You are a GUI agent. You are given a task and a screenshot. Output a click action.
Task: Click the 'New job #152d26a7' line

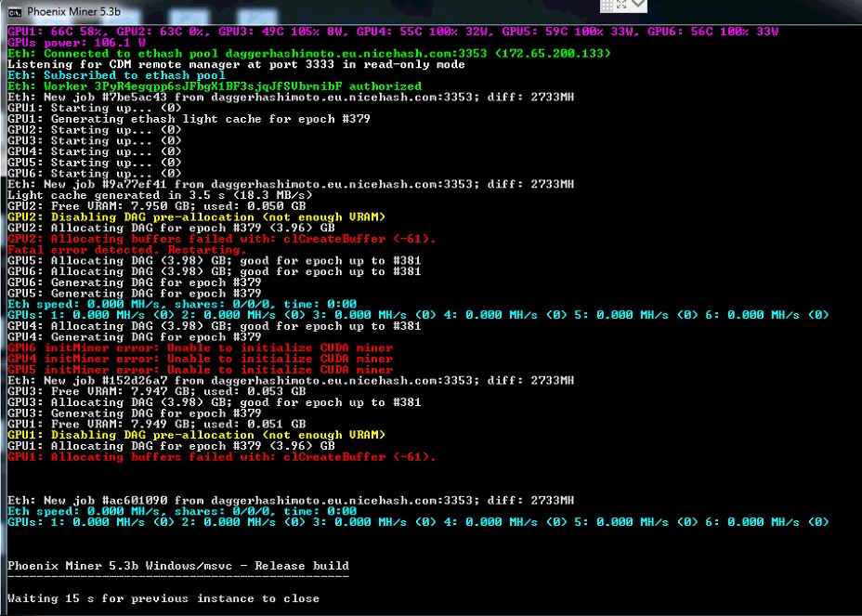tap(290, 381)
